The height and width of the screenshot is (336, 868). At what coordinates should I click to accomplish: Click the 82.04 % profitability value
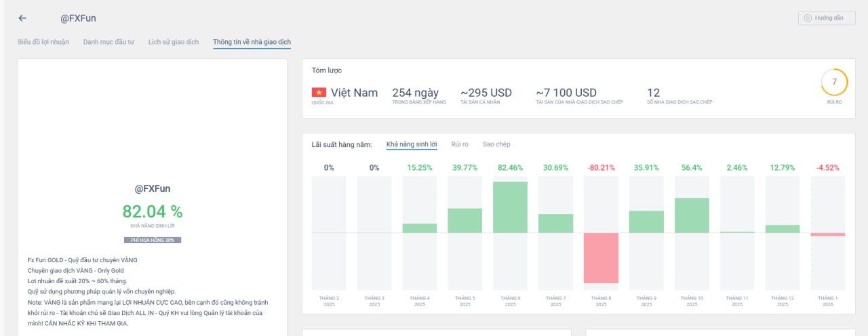153,211
